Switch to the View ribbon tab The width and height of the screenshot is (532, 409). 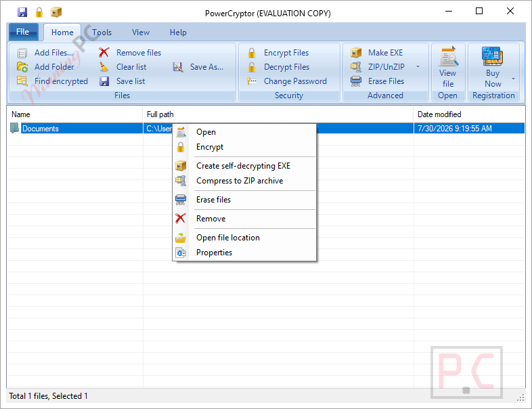(x=141, y=33)
